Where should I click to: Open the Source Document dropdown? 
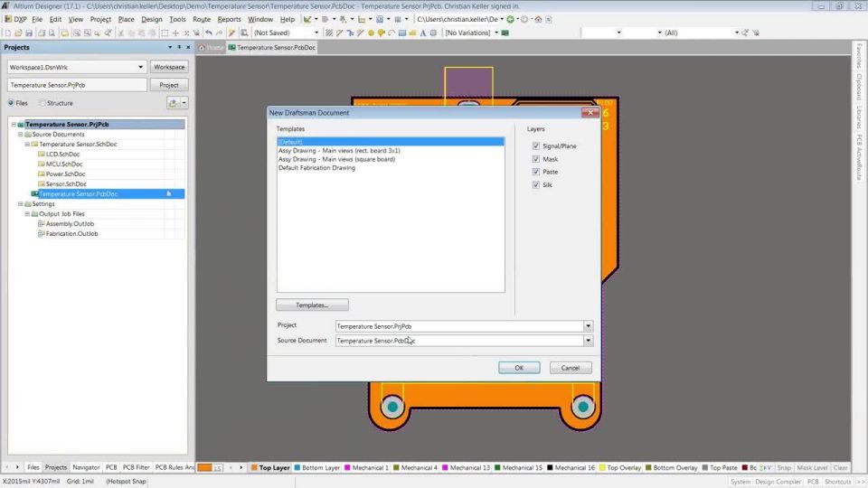click(x=588, y=341)
